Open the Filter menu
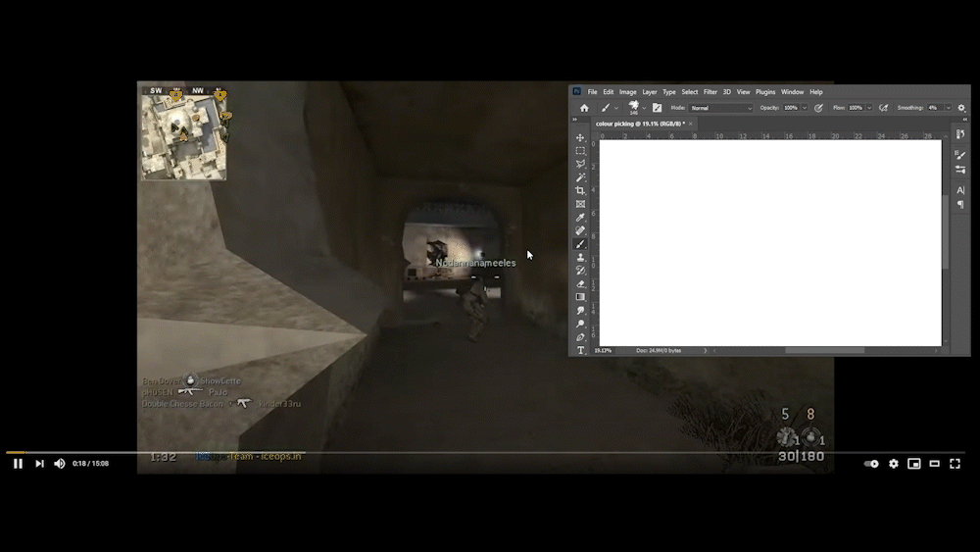This screenshot has height=552, width=980. (710, 92)
